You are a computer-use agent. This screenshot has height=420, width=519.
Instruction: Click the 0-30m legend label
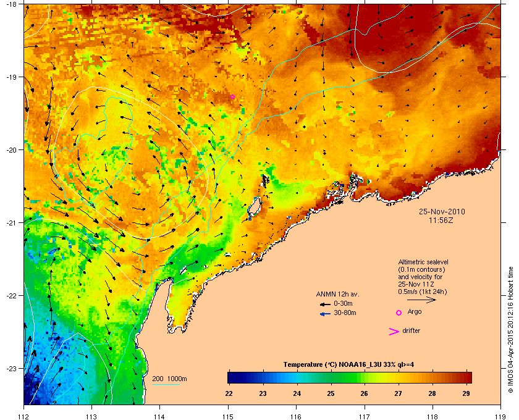click(343, 303)
